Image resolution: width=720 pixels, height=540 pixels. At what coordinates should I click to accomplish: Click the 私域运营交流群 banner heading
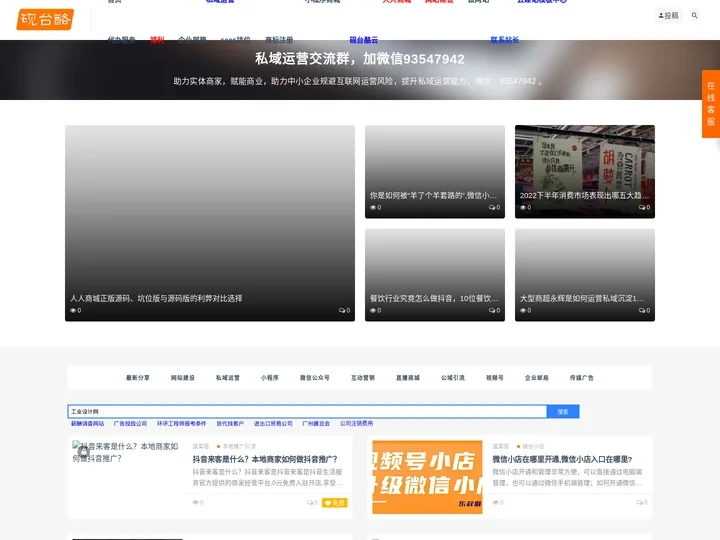click(x=360, y=59)
